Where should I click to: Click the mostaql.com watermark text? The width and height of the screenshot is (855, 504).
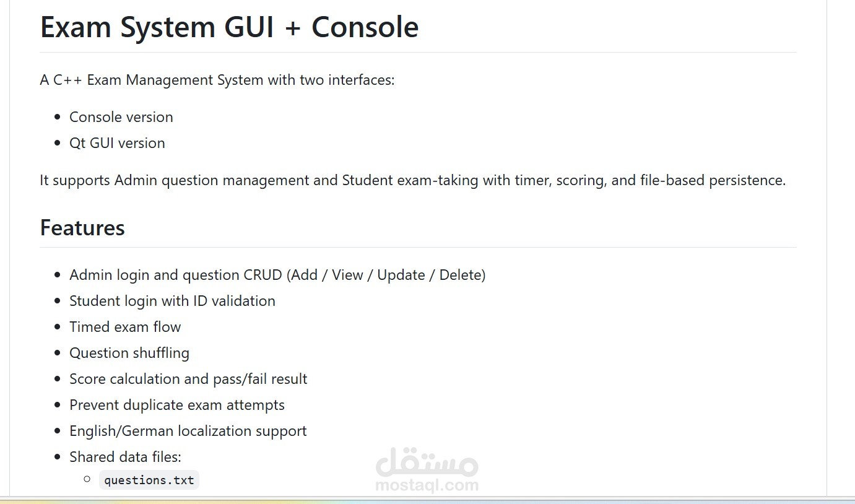[x=427, y=485]
